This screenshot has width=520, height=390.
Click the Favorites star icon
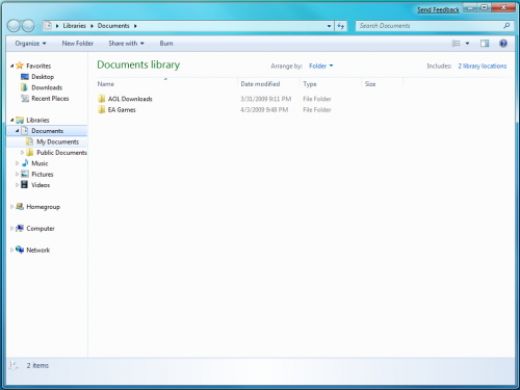(x=20, y=66)
